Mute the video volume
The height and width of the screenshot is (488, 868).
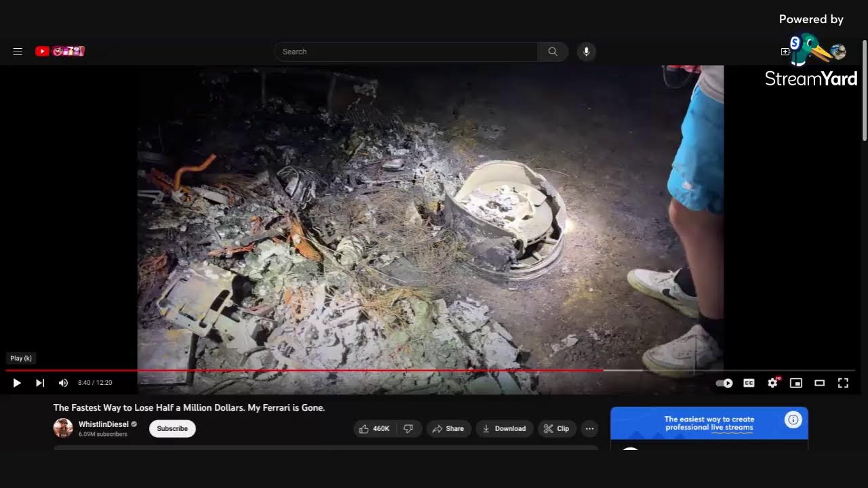[63, 383]
